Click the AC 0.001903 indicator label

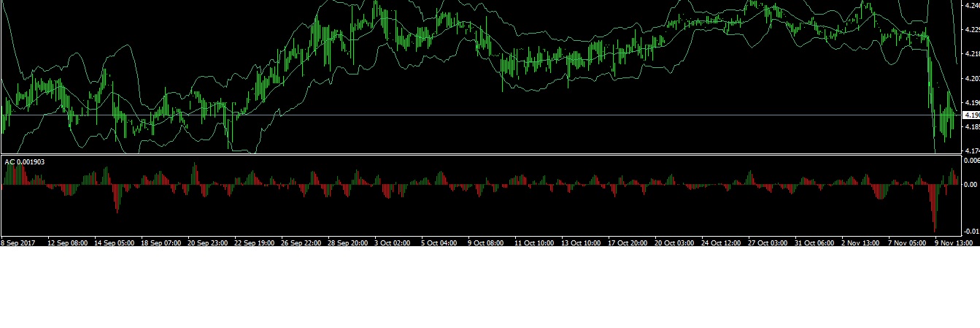coord(25,161)
